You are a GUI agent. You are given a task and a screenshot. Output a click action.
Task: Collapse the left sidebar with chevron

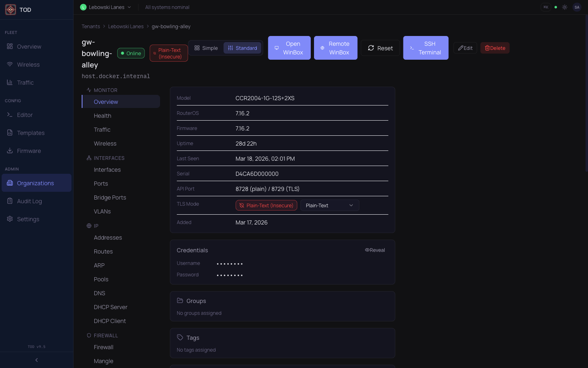click(37, 360)
